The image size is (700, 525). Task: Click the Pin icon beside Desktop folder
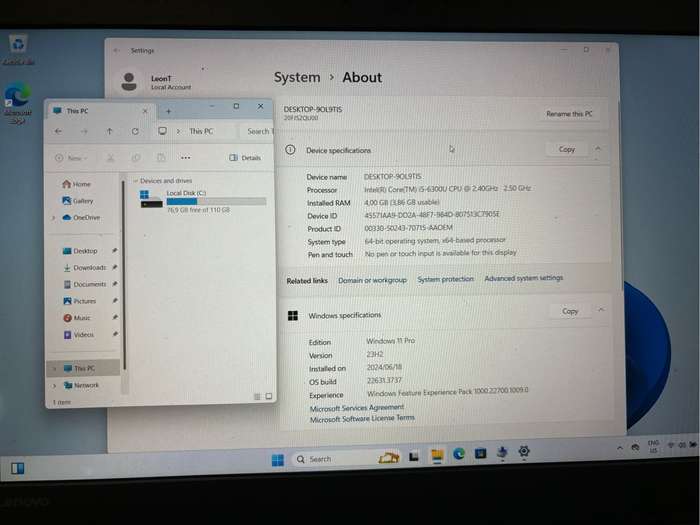(x=115, y=250)
